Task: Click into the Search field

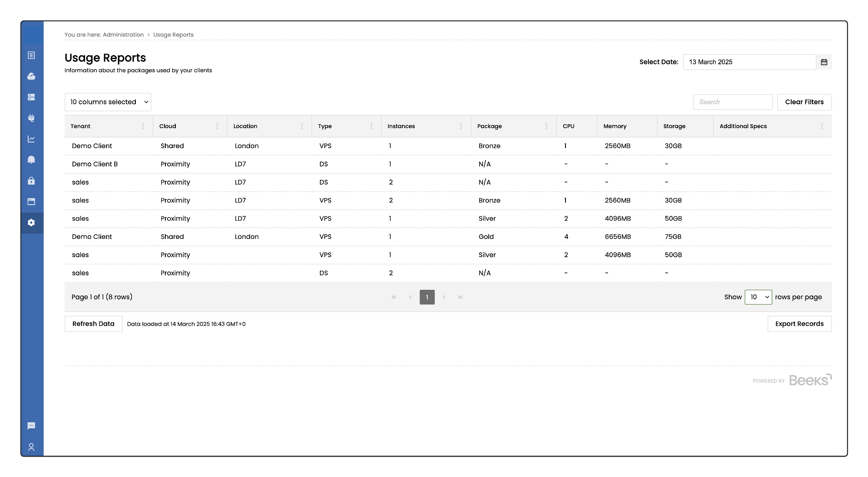Action: point(732,102)
